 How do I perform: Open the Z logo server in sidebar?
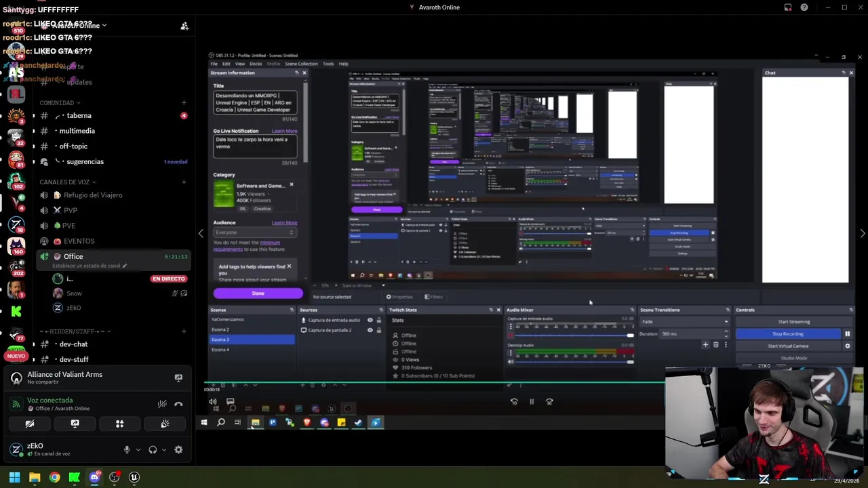(16, 224)
